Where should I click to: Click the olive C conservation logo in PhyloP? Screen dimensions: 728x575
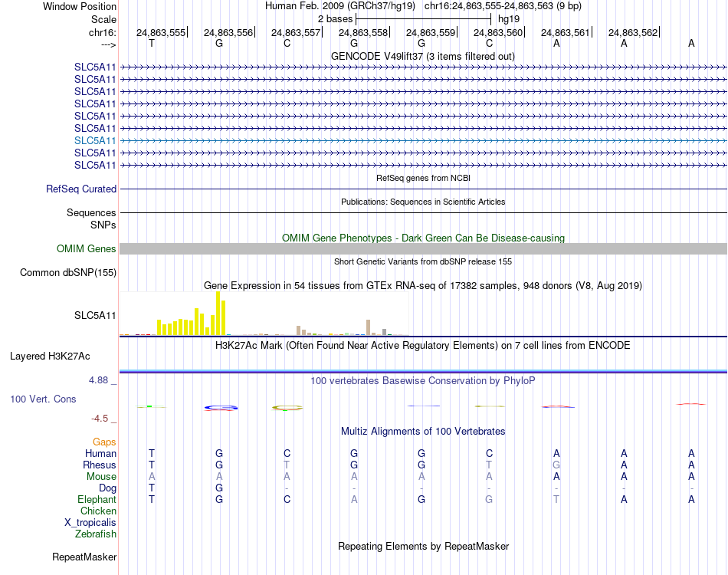click(287, 408)
